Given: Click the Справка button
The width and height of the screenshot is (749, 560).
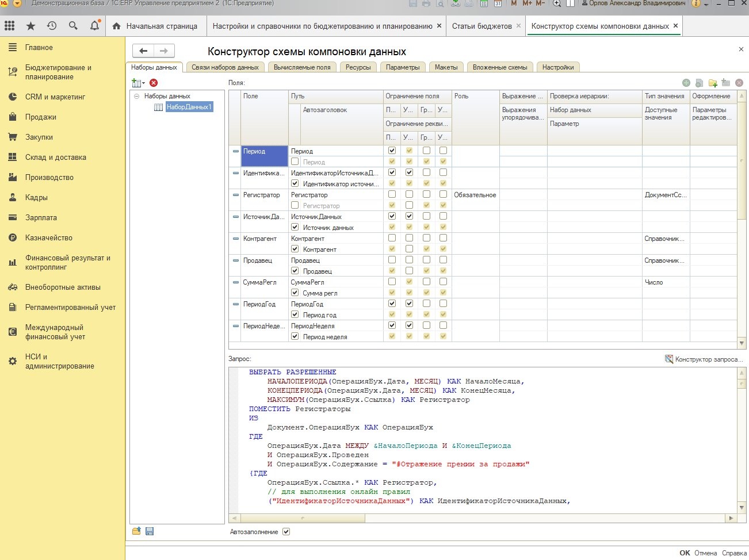Looking at the screenshot, I should point(734,553).
